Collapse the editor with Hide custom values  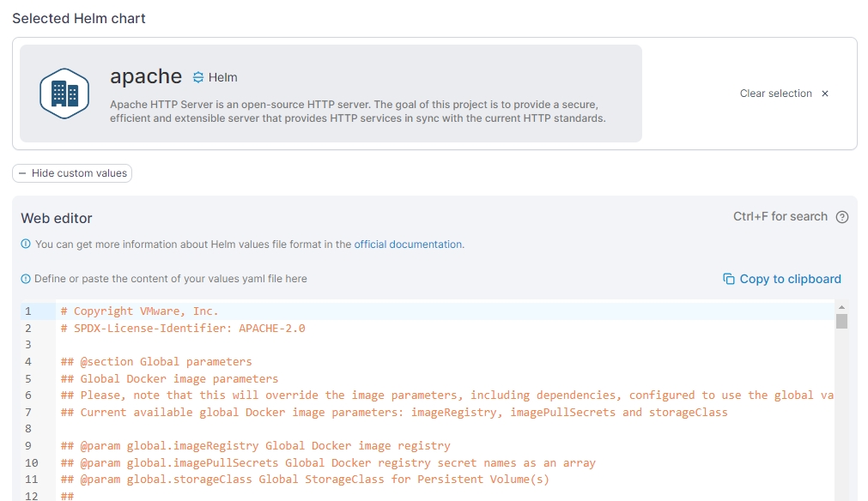[x=72, y=173]
